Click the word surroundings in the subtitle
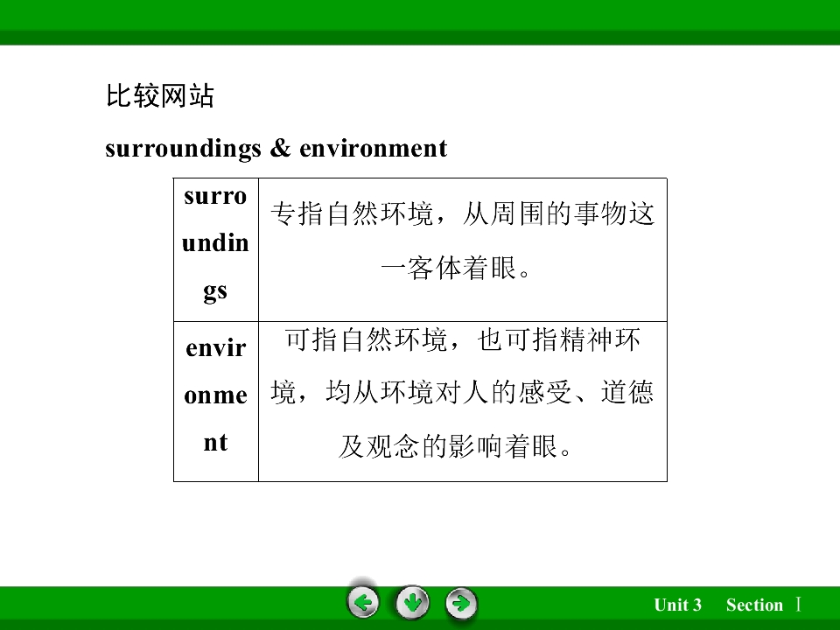840x630 pixels. (x=183, y=149)
